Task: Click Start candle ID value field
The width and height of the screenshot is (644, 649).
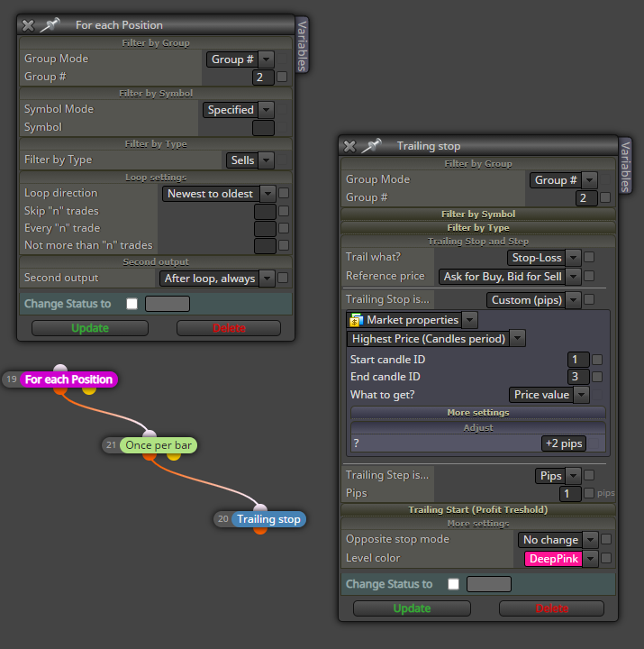Action: tap(578, 360)
